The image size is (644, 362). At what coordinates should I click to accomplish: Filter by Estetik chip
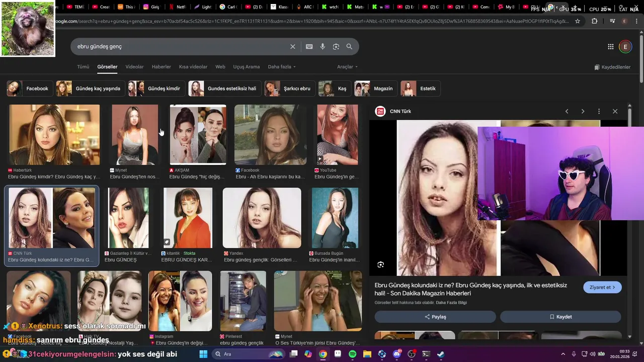420,88
